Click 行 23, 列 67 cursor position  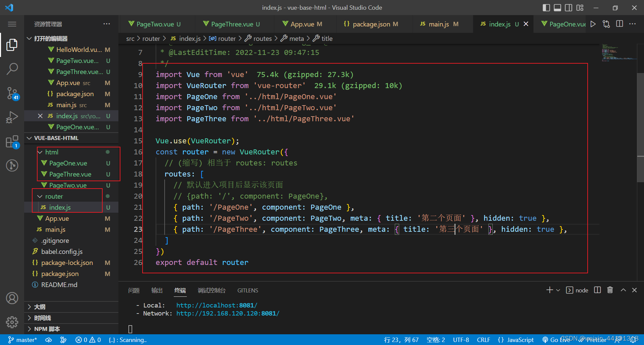401,340
